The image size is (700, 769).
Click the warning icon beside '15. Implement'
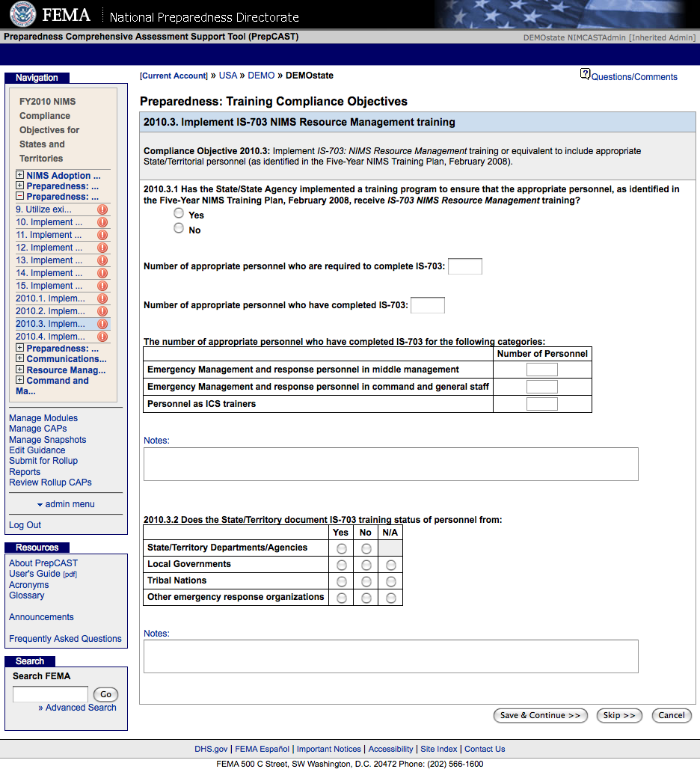(x=102, y=286)
